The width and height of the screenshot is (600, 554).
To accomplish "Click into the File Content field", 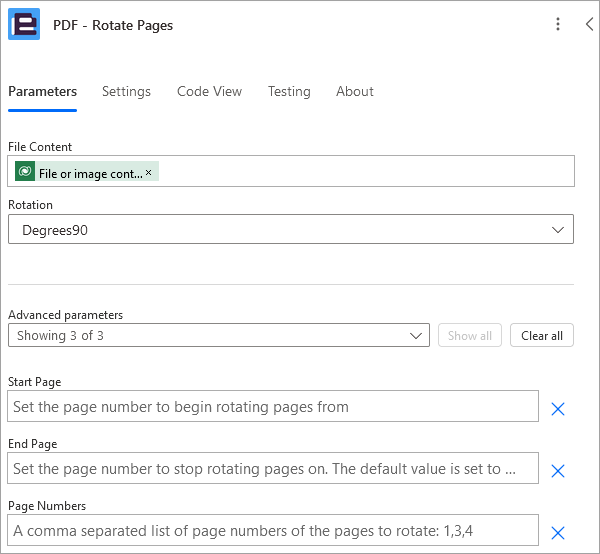I will click(x=291, y=171).
